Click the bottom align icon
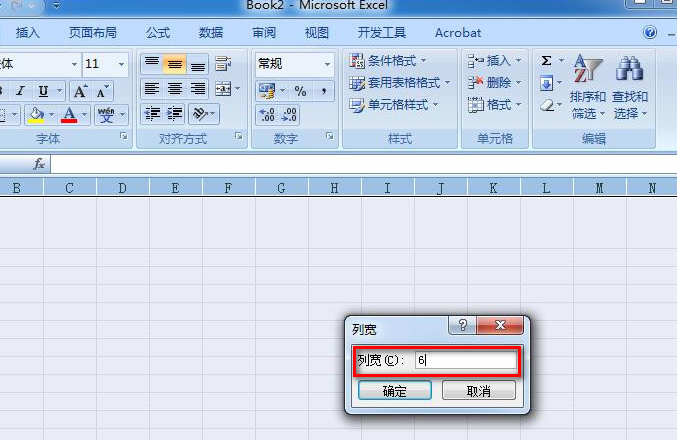 click(x=198, y=64)
